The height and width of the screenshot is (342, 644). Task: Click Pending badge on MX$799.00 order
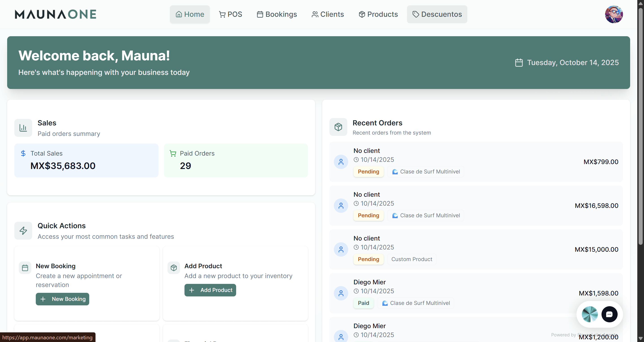369,171
